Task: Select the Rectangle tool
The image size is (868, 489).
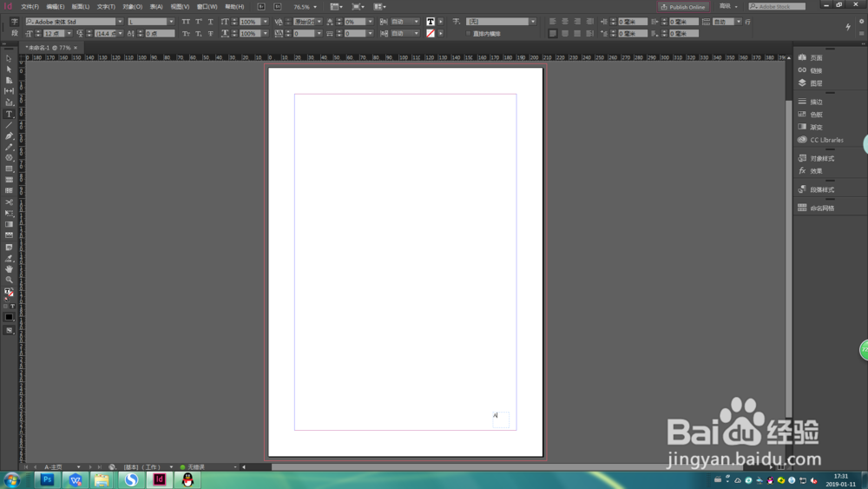Action: click(x=9, y=169)
